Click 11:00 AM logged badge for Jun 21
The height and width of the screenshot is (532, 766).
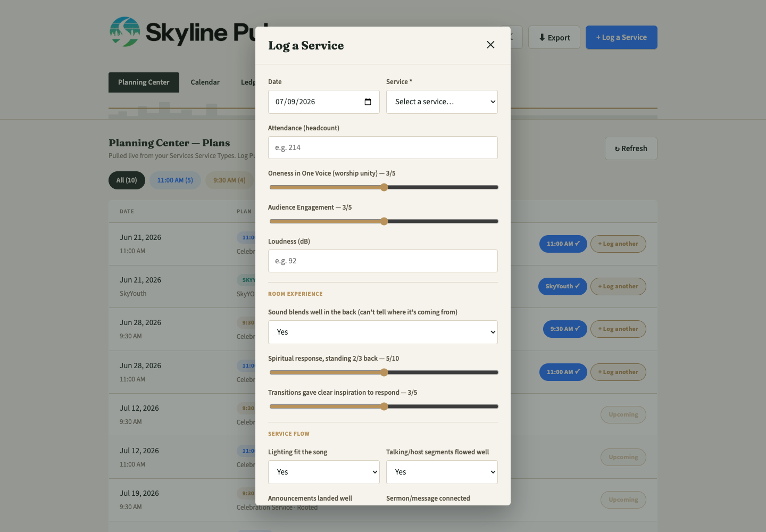pyautogui.click(x=563, y=244)
